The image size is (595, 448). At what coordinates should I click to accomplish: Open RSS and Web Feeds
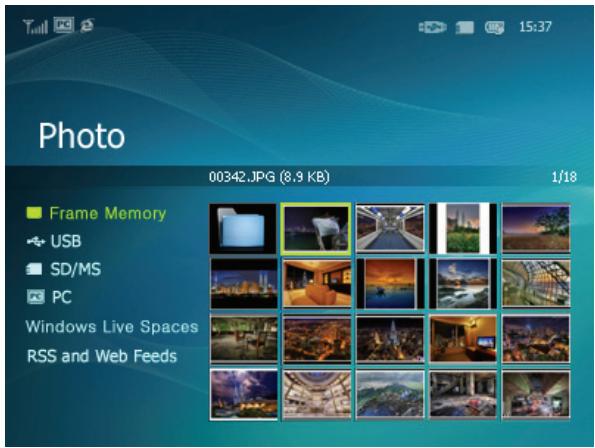pos(102,356)
